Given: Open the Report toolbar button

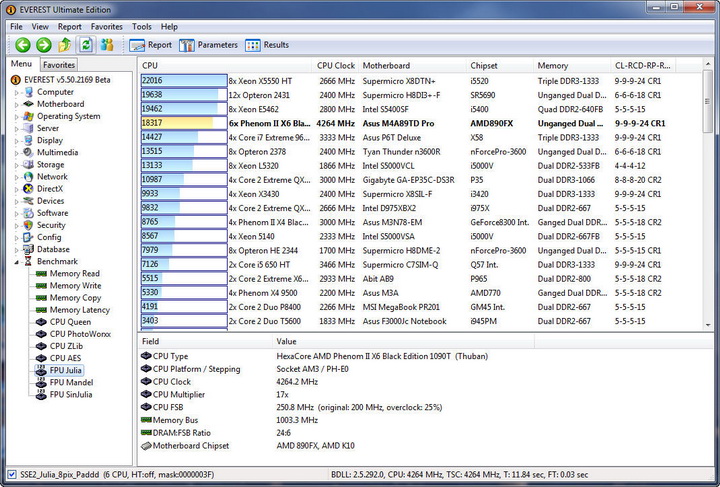Looking at the screenshot, I should (151, 45).
